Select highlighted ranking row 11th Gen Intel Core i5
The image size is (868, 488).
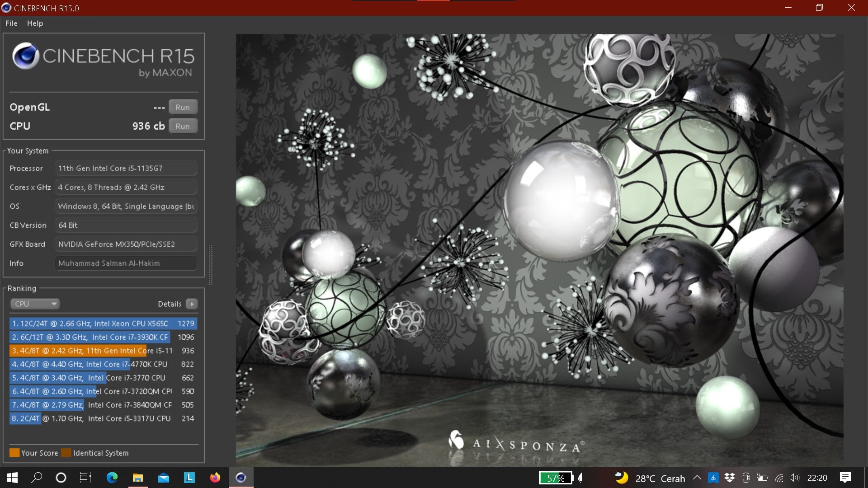coord(103,351)
